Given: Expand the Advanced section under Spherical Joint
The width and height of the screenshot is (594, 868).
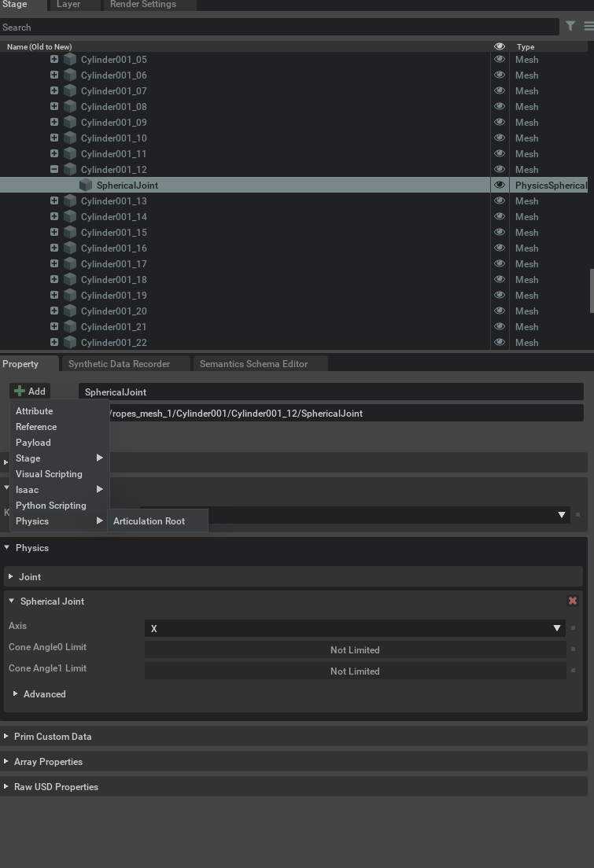Looking at the screenshot, I should tap(44, 693).
